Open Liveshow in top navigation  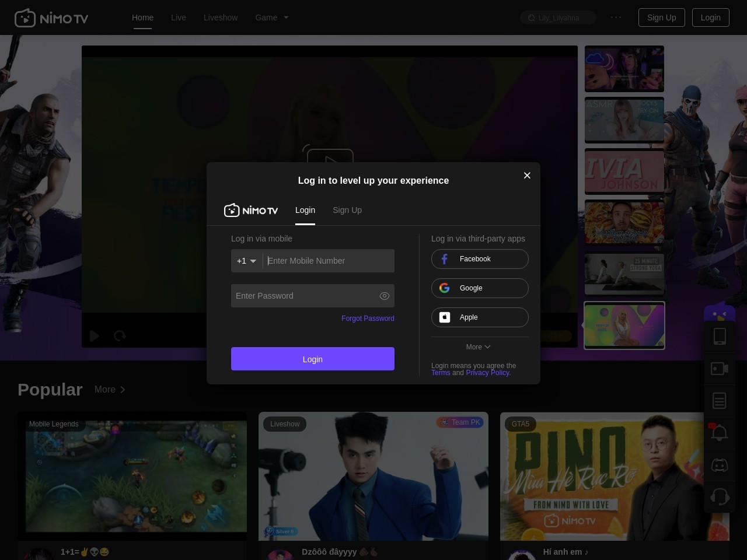(x=221, y=17)
